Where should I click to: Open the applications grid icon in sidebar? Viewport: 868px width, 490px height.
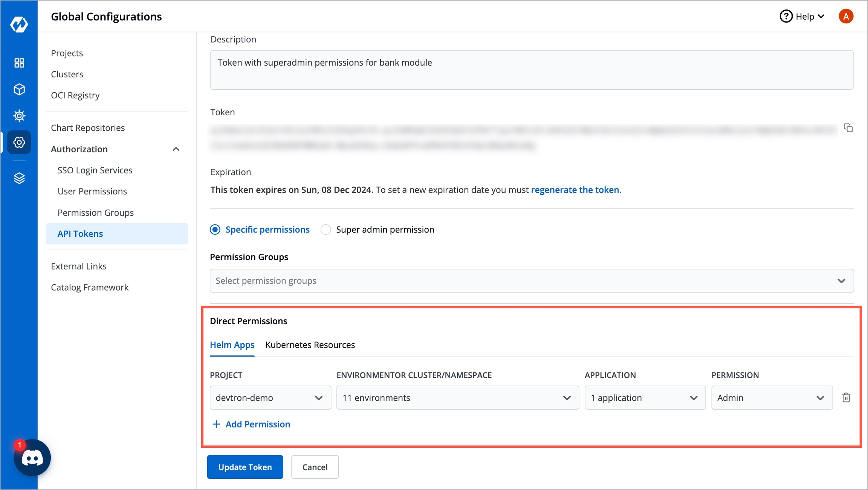click(19, 63)
